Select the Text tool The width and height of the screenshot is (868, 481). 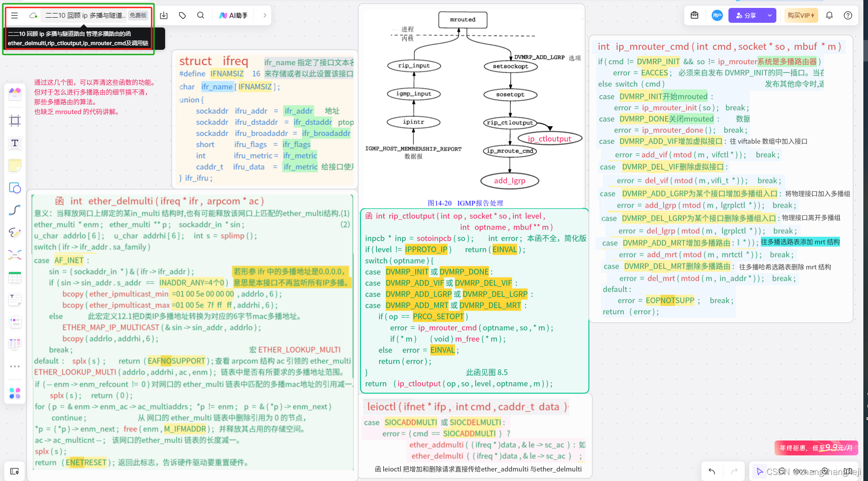coord(15,143)
